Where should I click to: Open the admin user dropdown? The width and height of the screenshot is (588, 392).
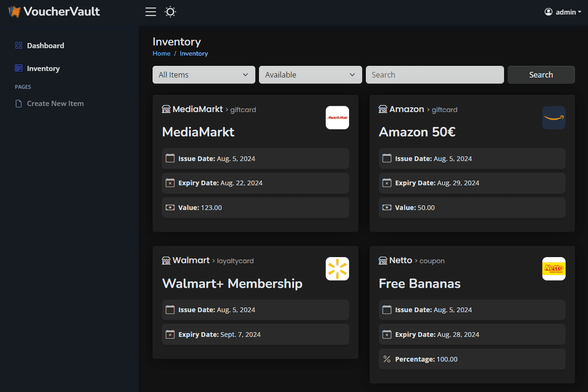click(563, 12)
